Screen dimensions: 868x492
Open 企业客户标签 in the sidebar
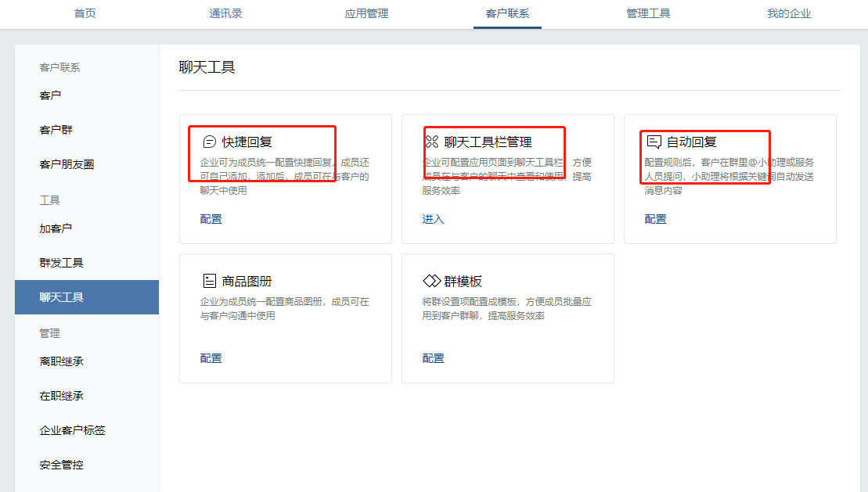pyautogui.click(x=72, y=430)
